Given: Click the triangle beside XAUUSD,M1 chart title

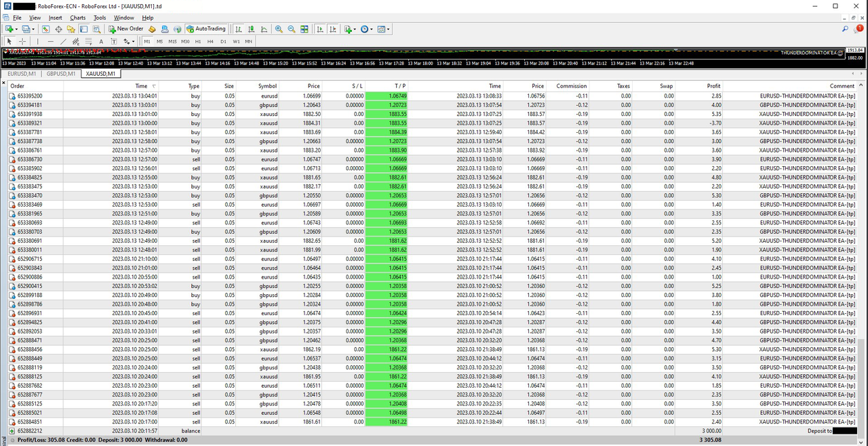Looking at the screenshot, I should (x=5, y=52).
